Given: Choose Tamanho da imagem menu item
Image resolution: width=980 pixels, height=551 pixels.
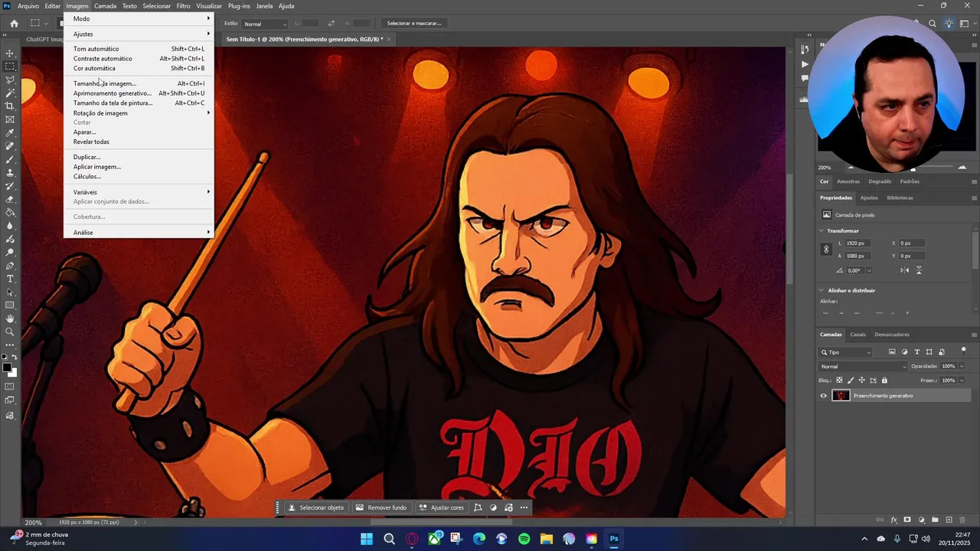Looking at the screenshot, I should click(x=139, y=83).
